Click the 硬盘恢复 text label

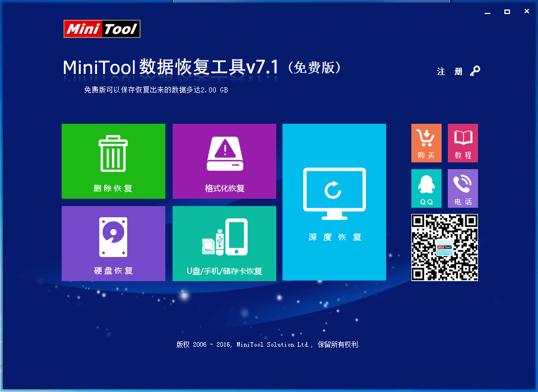tap(113, 271)
